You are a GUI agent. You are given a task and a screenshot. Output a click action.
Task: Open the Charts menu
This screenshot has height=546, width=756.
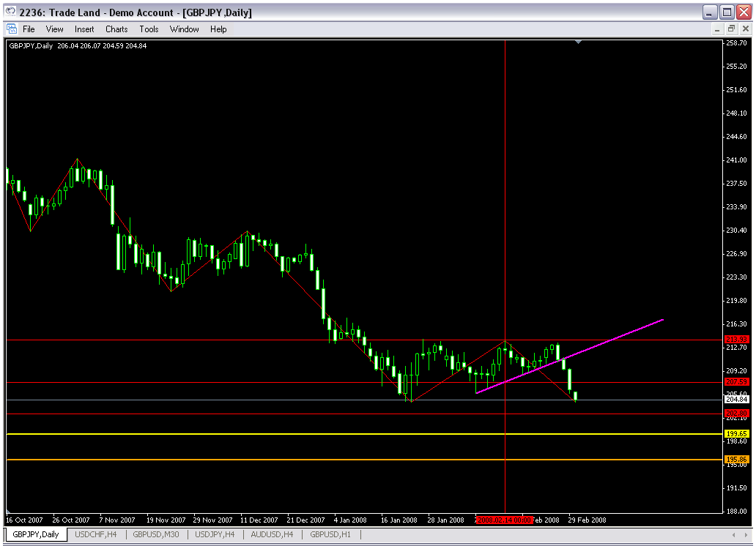pos(116,29)
